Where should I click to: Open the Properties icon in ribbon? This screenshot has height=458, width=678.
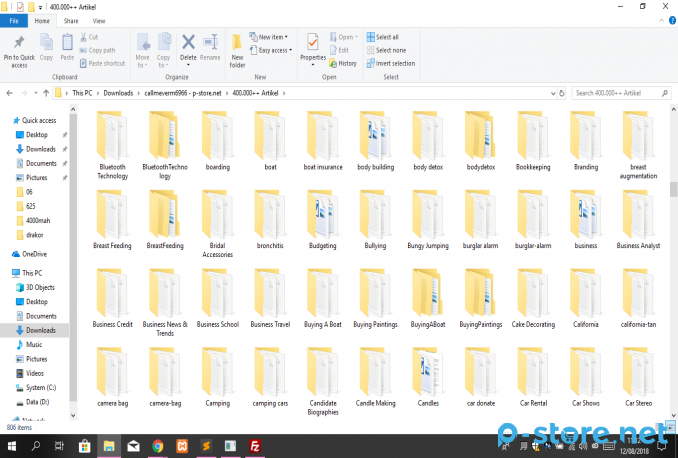click(x=313, y=43)
